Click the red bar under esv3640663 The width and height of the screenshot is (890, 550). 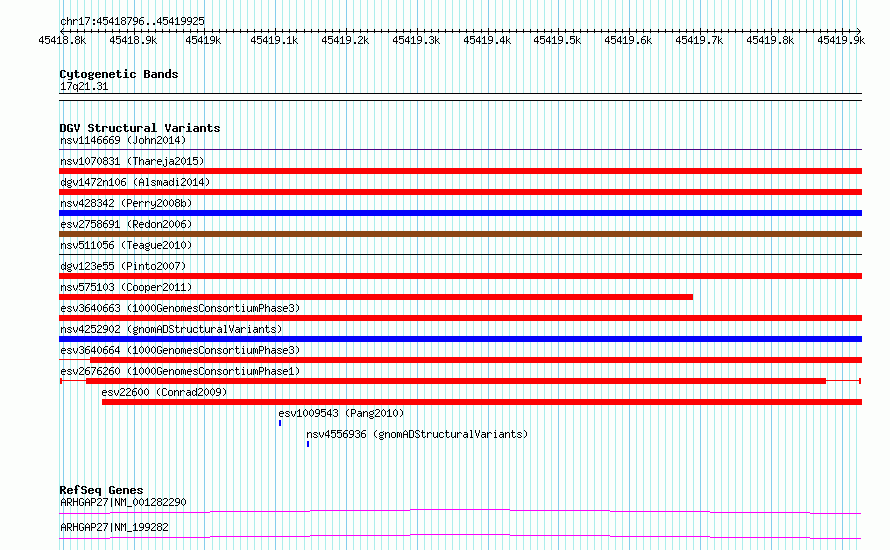(460, 318)
